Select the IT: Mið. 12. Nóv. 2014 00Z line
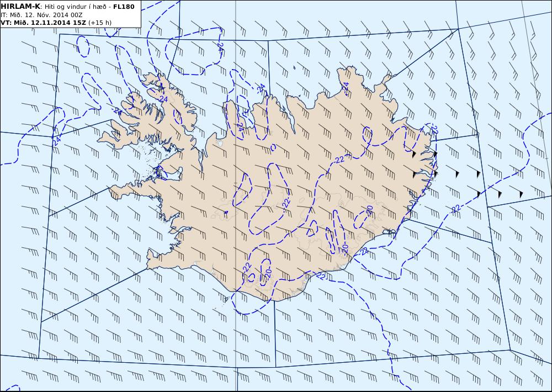552x392 pixels. [x=41, y=15]
